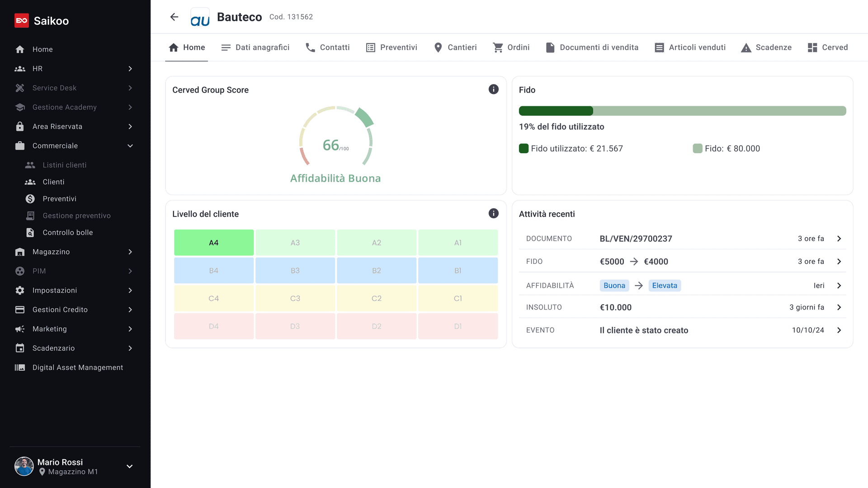Click the Saikoo logo icon
The width and height of the screenshot is (868, 488).
pos(22,21)
